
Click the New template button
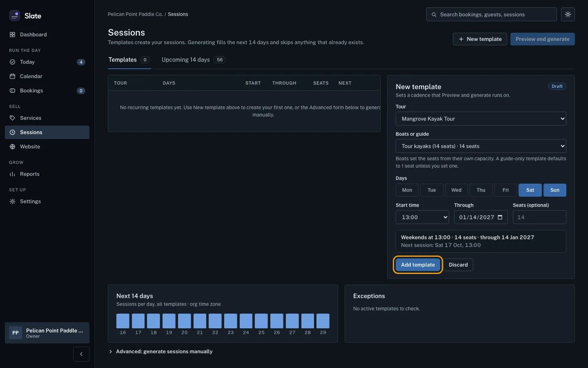click(480, 39)
